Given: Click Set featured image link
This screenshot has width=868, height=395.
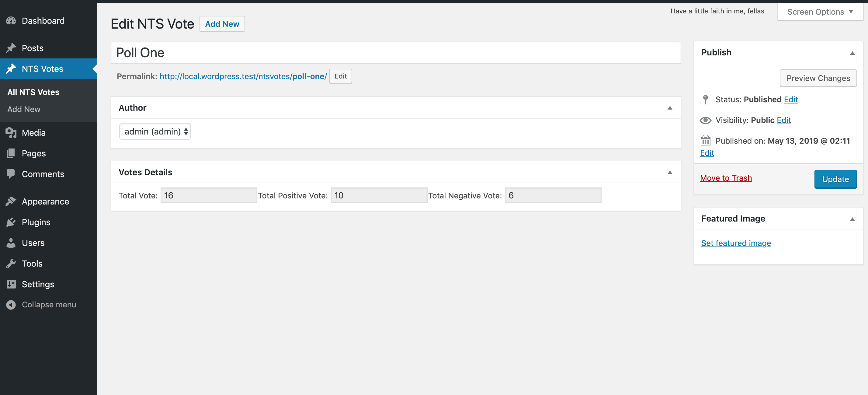Looking at the screenshot, I should [736, 243].
